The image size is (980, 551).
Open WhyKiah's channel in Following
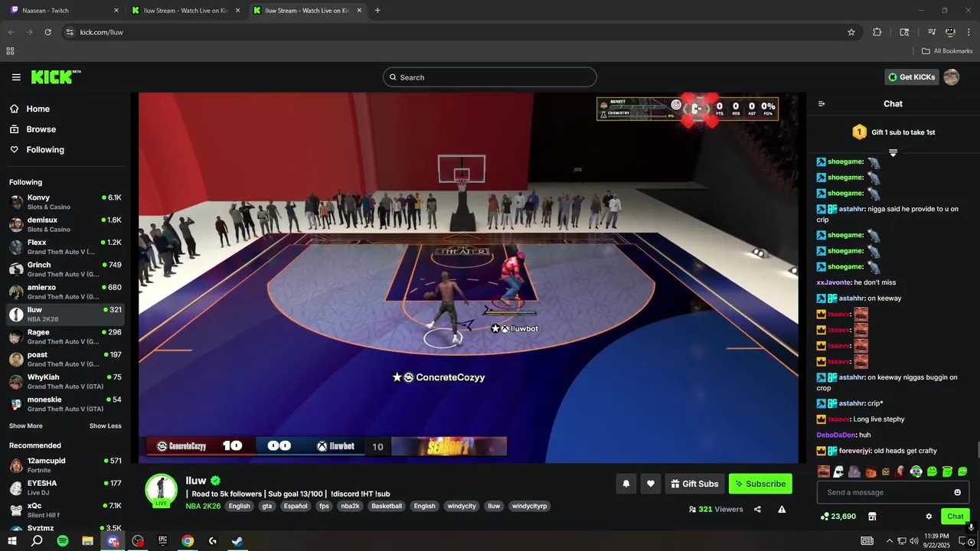point(65,382)
